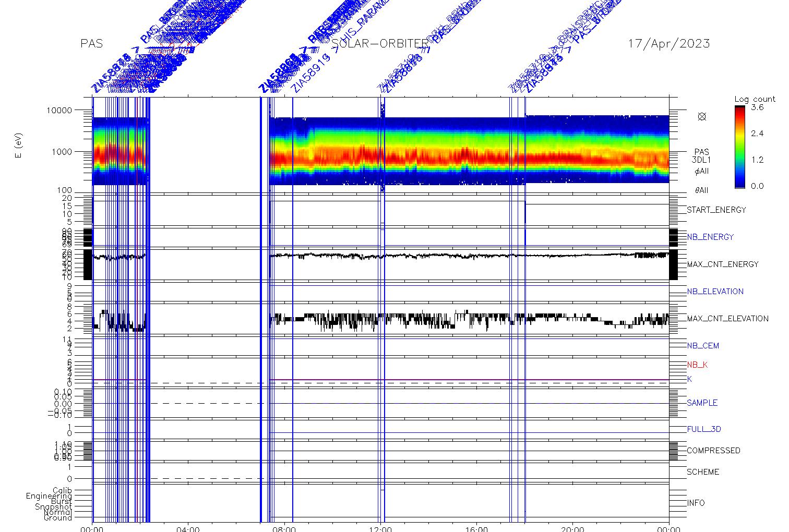Select the FULL_3D panel label
The image size is (789, 532).
click(x=704, y=429)
